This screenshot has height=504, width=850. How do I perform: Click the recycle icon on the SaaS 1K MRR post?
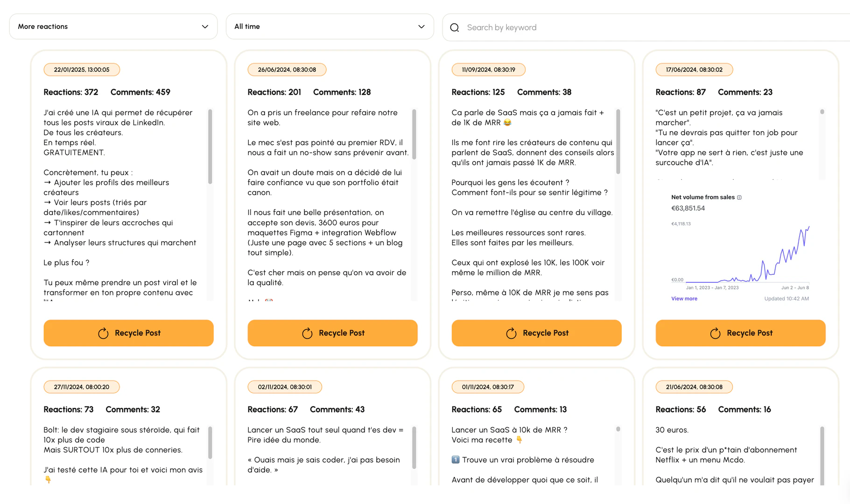point(512,333)
